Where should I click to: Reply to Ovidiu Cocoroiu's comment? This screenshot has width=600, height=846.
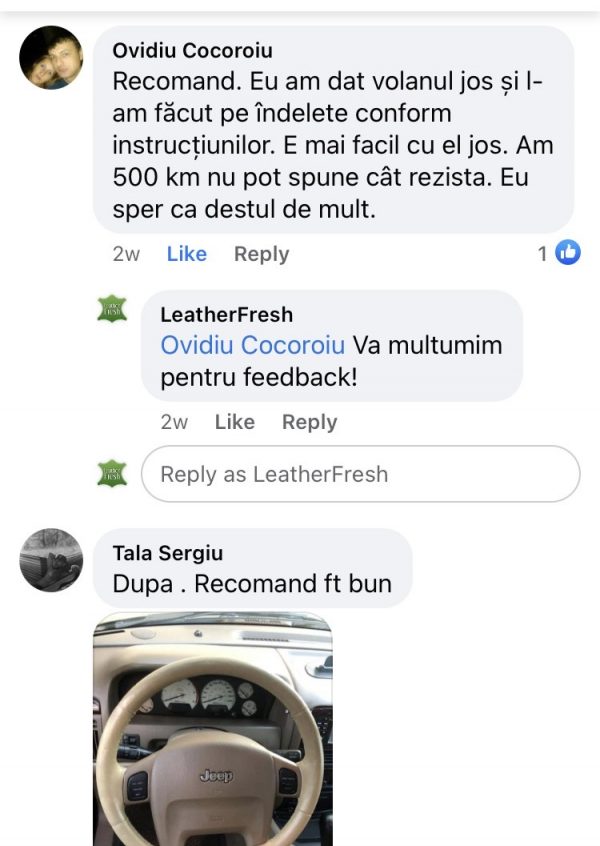point(261,255)
